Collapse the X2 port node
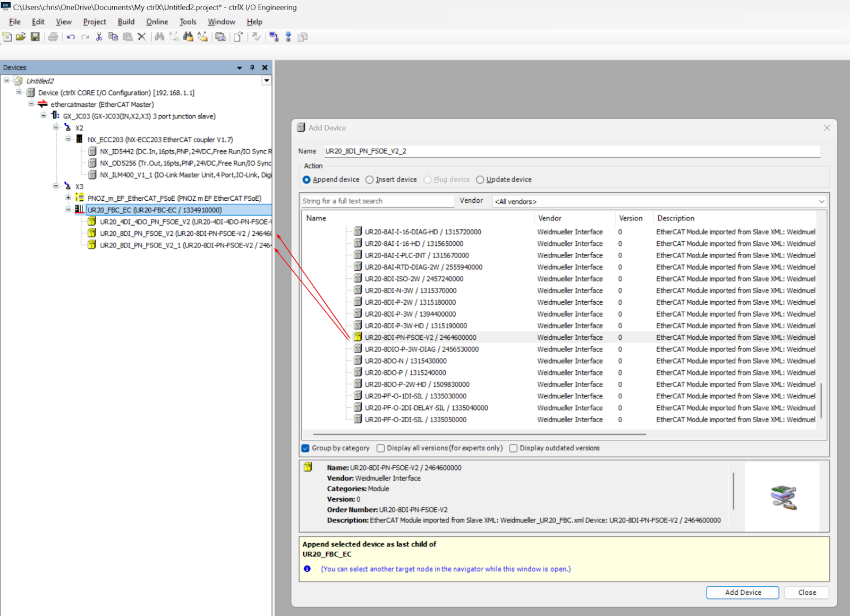 [x=56, y=127]
